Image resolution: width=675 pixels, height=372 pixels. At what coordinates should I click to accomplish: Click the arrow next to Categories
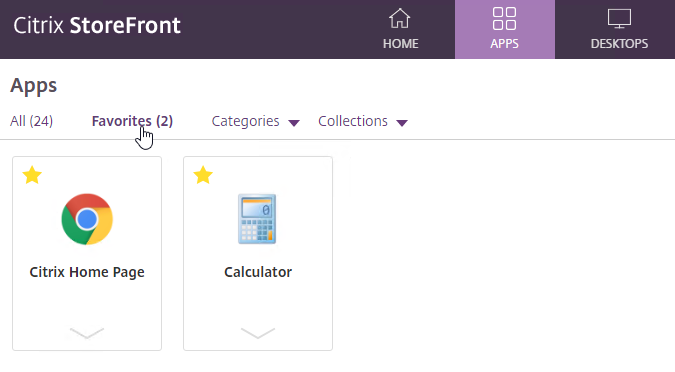click(x=294, y=123)
